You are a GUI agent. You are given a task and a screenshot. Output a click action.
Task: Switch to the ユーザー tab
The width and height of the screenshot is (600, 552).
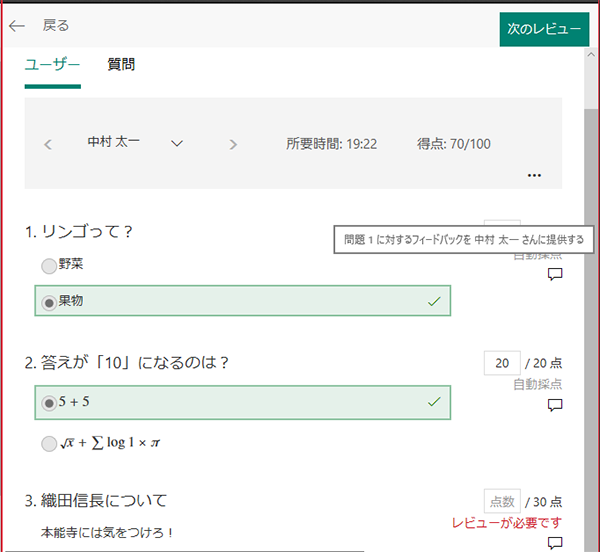(x=52, y=64)
